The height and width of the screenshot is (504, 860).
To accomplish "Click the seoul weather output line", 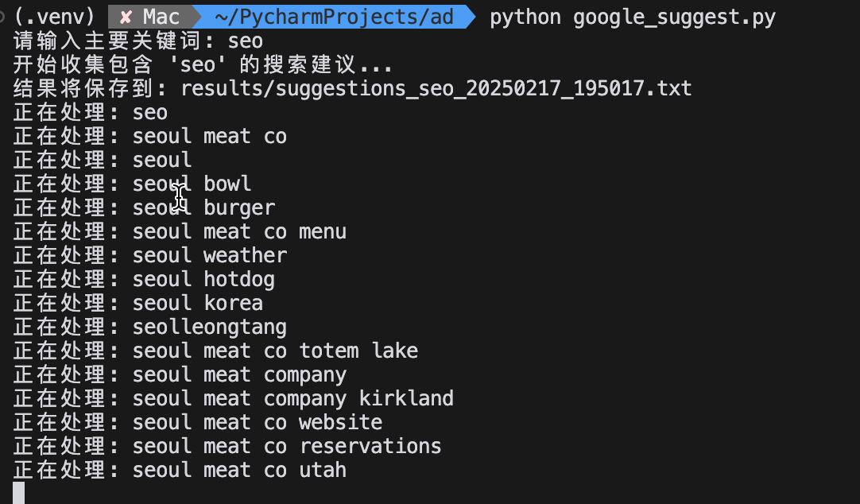I will point(149,255).
